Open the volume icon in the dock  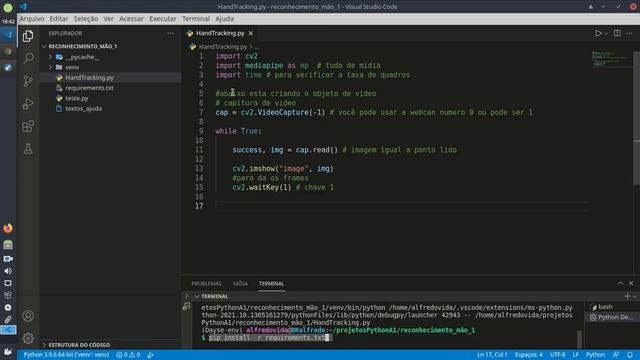8,271
